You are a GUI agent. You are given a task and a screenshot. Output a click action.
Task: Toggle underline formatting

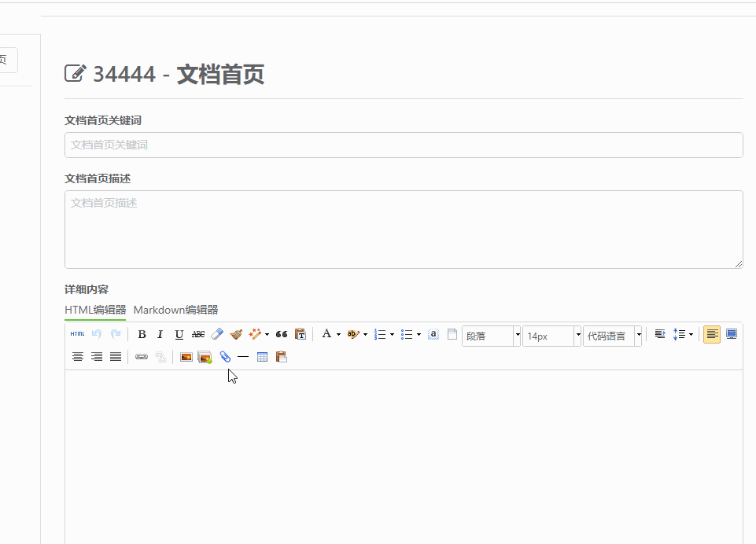tap(179, 334)
